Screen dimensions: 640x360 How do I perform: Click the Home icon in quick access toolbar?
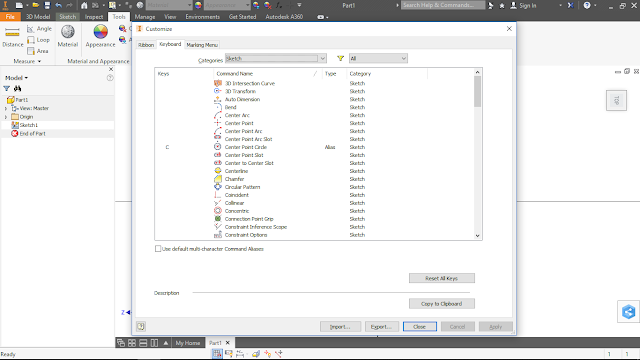(84, 5)
